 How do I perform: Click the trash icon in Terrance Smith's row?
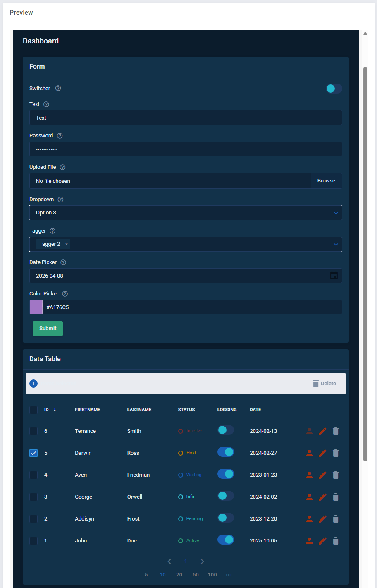(x=336, y=431)
